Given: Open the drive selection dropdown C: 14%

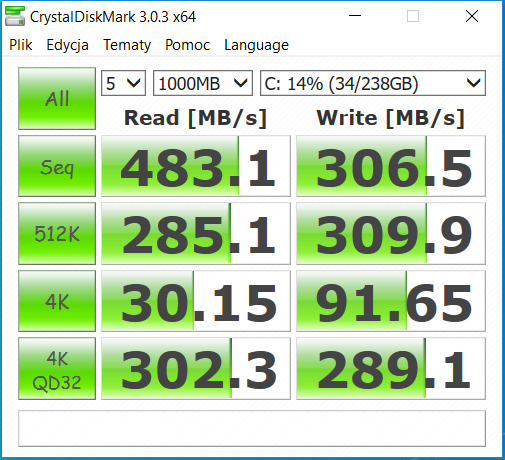Looking at the screenshot, I should (x=373, y=83).
